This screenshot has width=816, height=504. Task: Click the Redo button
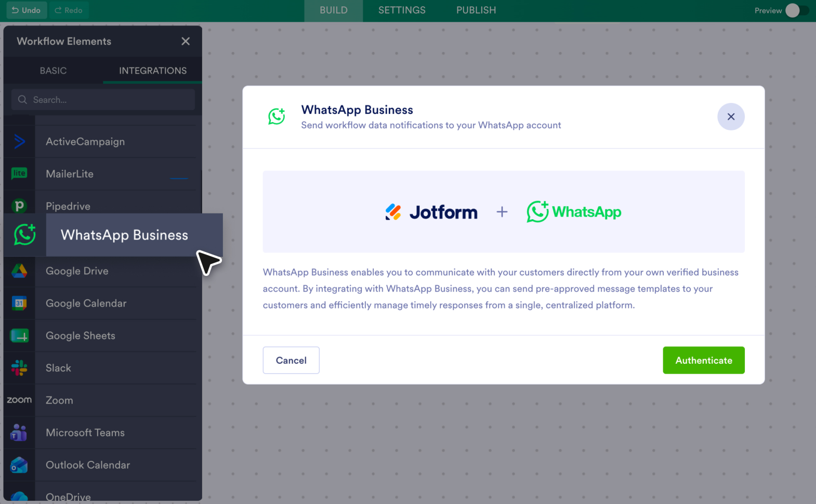click(69, 10)
